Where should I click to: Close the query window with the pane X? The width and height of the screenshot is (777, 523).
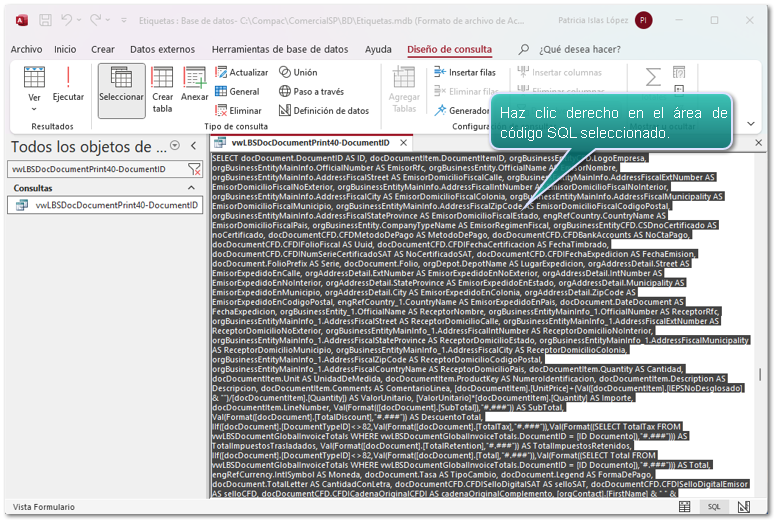pyautogui.click(x=759, y=143)
